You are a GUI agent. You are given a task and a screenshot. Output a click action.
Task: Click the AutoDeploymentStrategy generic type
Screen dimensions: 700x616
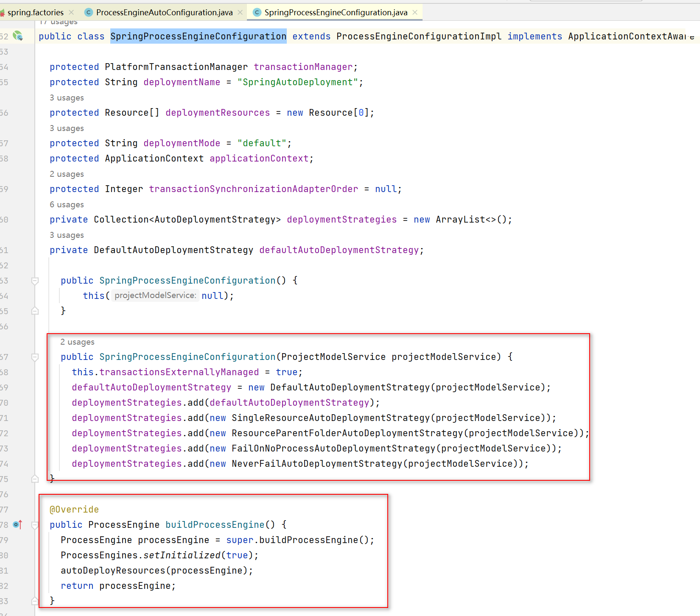[215, 220]
